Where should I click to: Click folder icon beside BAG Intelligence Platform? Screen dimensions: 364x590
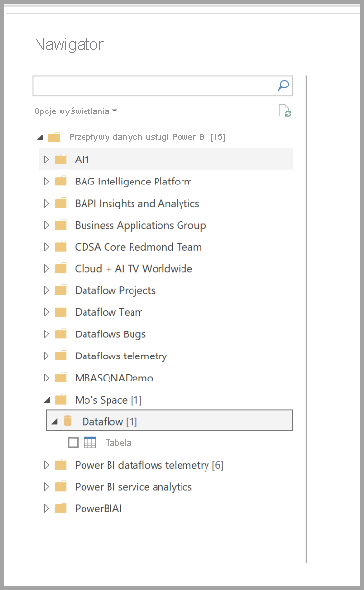[61, 182]
